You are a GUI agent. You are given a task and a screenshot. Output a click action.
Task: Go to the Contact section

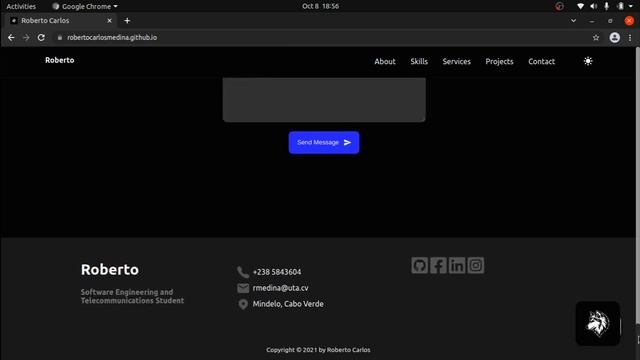[x=542, y=62]
